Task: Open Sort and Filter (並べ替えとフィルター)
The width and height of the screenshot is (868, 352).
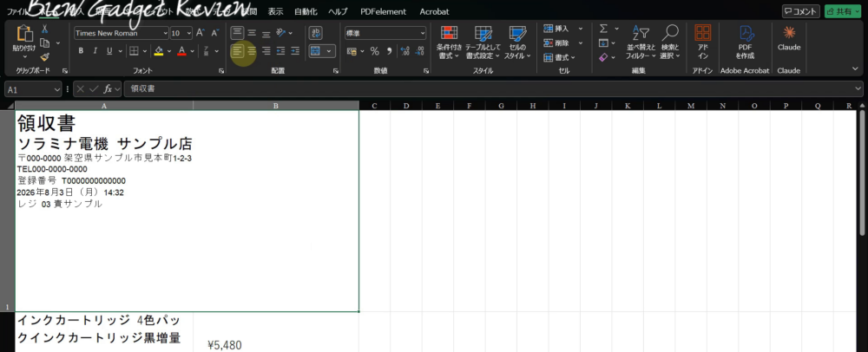Action: 641,42
